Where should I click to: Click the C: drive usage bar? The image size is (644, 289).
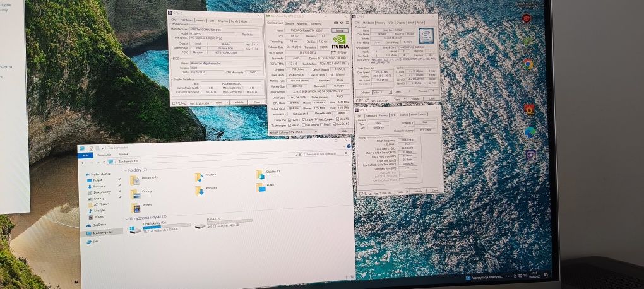click(x=167, y=225)
